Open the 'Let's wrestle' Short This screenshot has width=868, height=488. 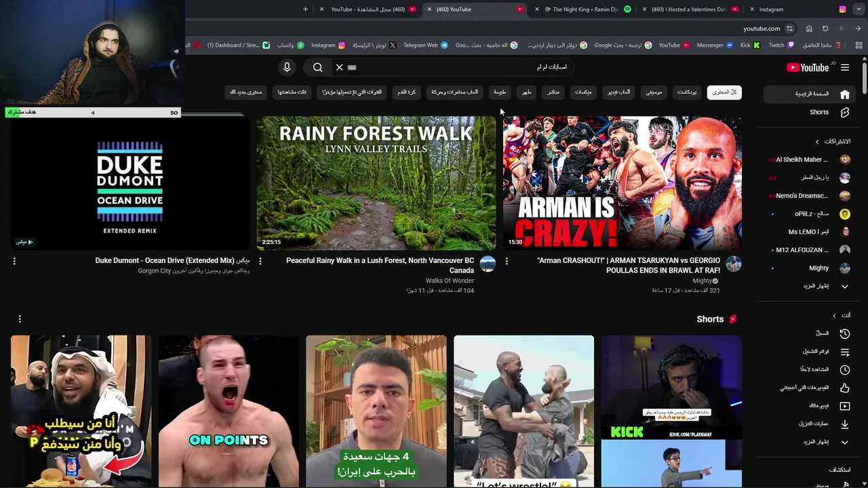(524, 411)
